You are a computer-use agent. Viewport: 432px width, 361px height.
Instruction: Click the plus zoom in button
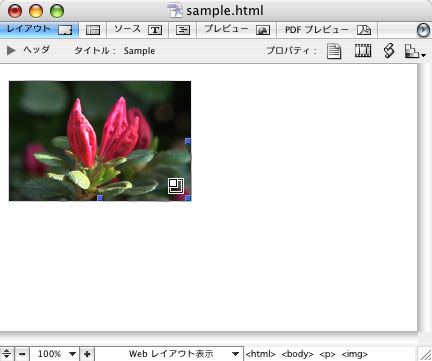coord(87,354)
